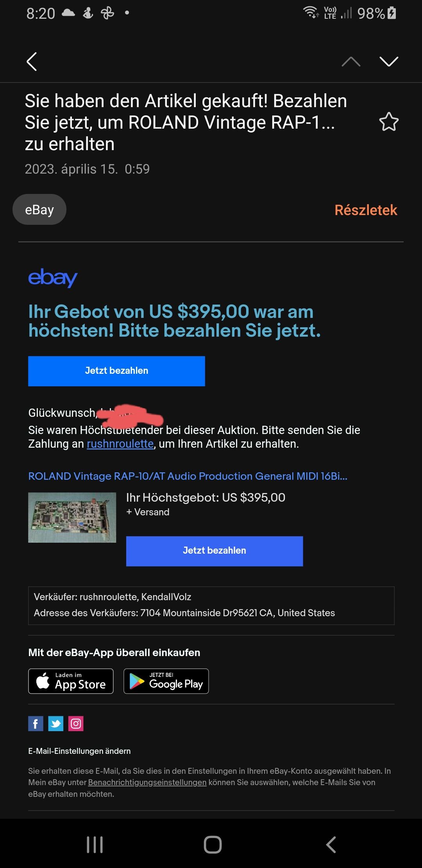422x868 pixels.
Task: Open eBay's Twitter icon
Action: click(x=55, y=724)
